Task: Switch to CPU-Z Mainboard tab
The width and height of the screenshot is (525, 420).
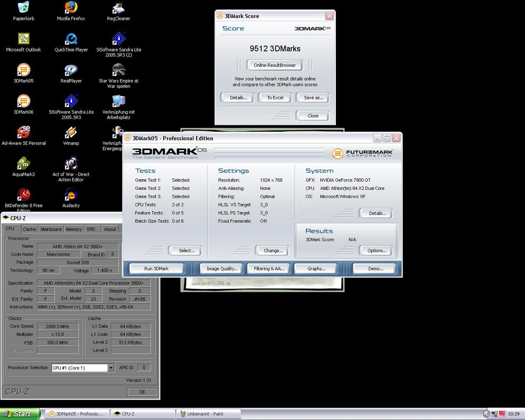Action: (51, 229)
